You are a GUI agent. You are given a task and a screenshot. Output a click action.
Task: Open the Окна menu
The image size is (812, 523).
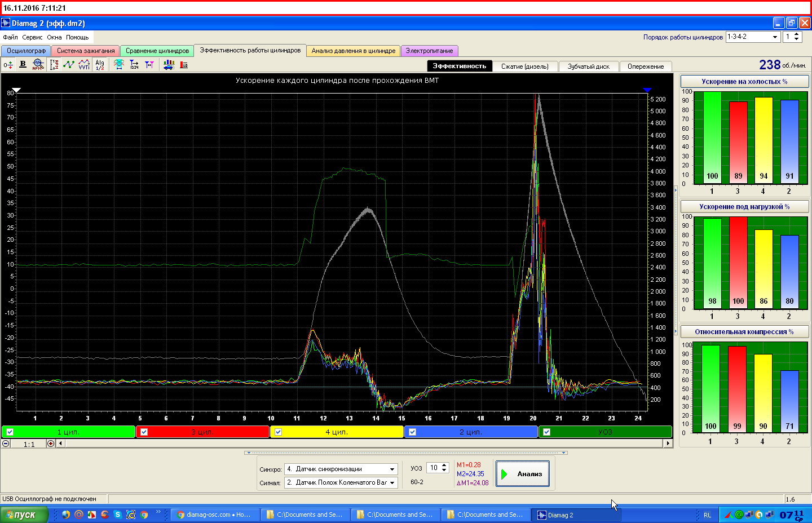54,37
